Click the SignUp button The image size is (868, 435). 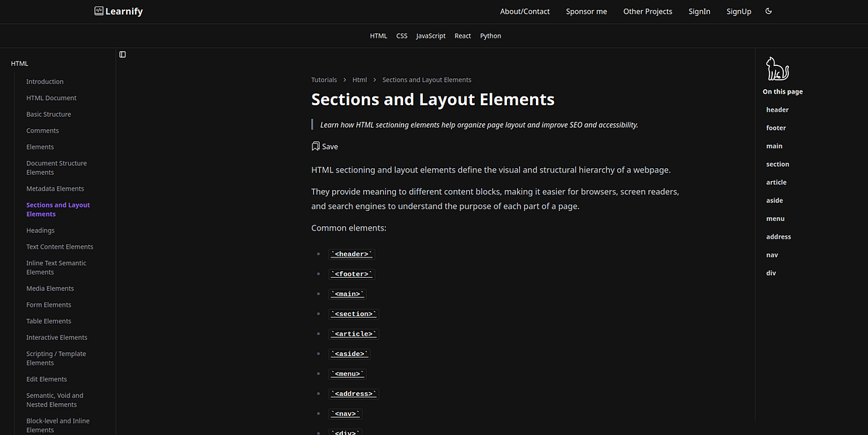click(738, 12)
